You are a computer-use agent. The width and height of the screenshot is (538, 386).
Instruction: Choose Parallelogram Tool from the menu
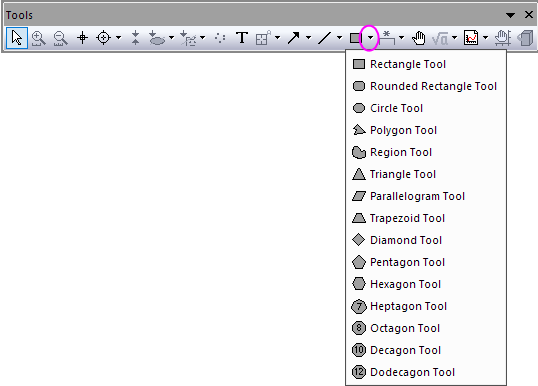pyautogui.click(x=426, y=196)
